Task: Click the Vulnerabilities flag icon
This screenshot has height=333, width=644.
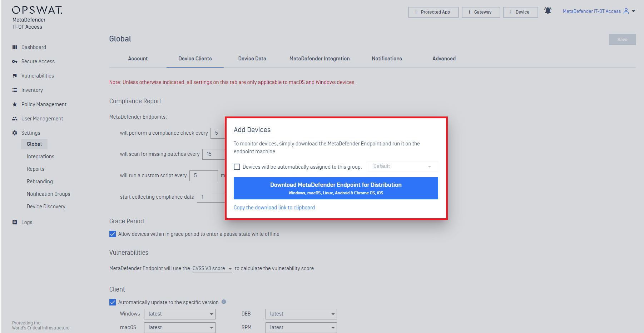Action: tap(15, 76)
